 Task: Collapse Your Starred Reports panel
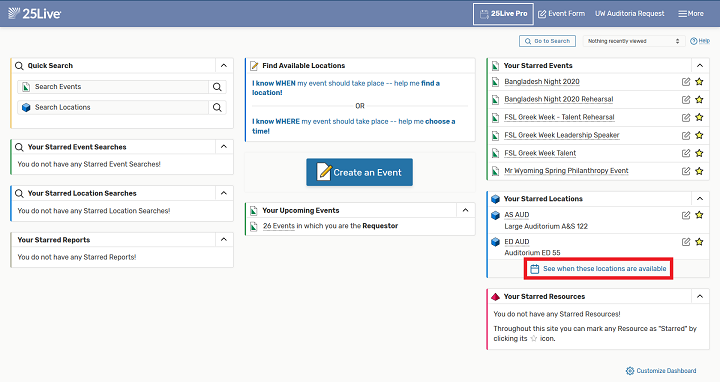click(x=224, y=240)
